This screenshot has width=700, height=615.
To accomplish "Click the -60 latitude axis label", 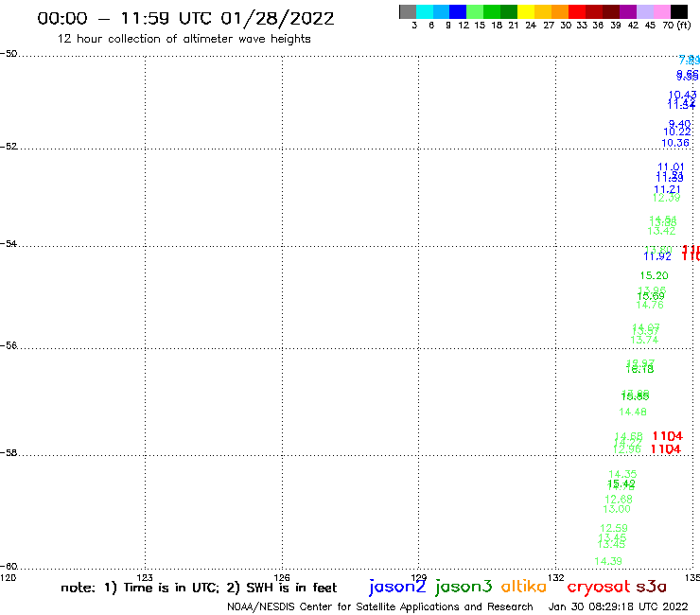I will (9, 566).
